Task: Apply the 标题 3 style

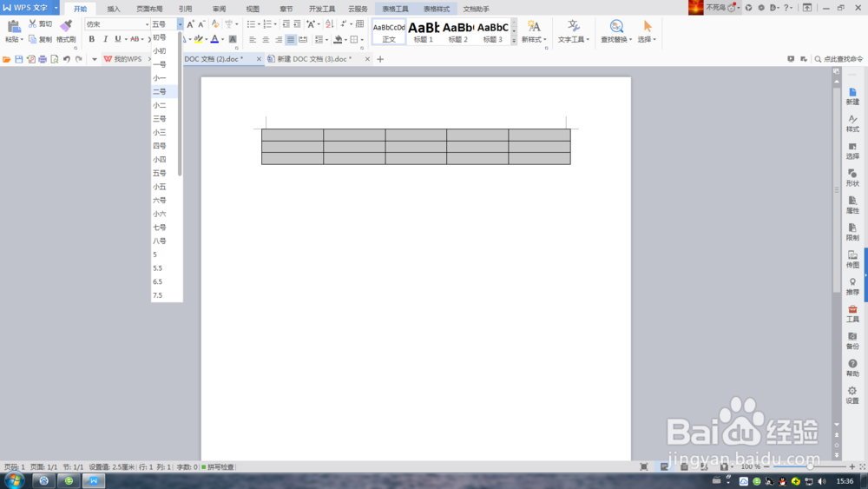Action: tap(493, 32)
